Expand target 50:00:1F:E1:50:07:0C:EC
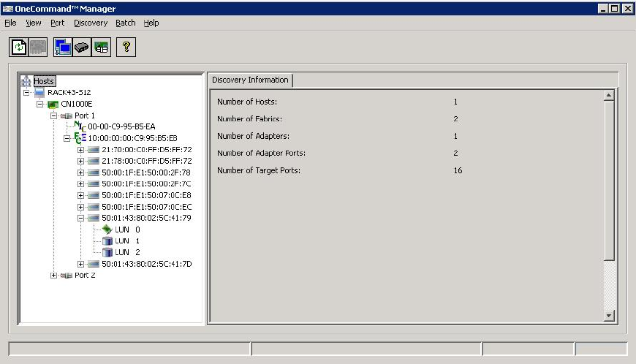636x364 pixels. (80, 207)
